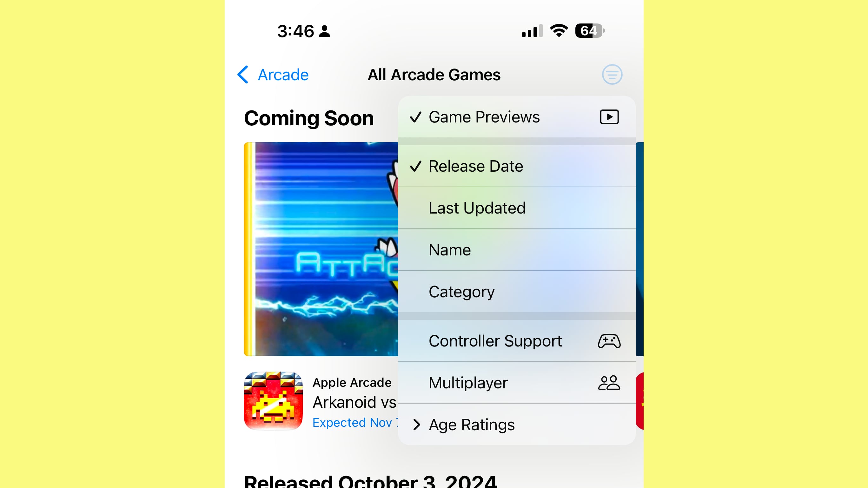Click the cellular signal icon in status bar
Screen dimensions: 868x488
[x=529, y=31]
